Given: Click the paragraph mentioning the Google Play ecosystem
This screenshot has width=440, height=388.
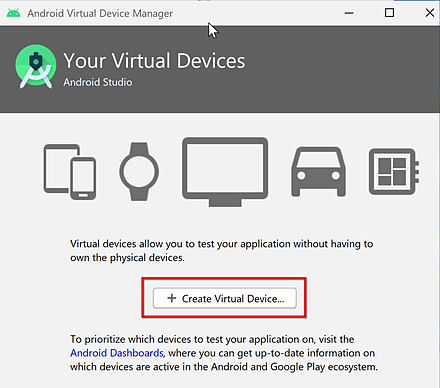Looking at the screenshot, I should pos(224,353).
